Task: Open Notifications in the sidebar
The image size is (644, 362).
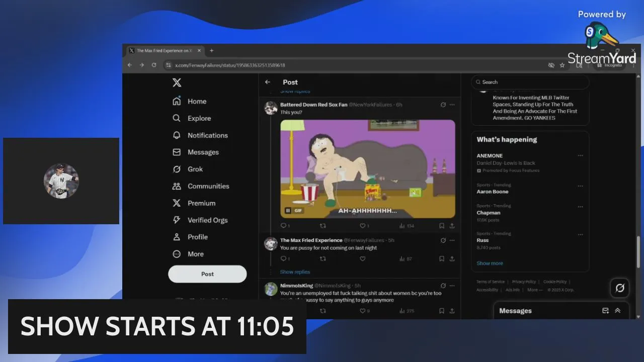Action: click(x=200, y=135)
